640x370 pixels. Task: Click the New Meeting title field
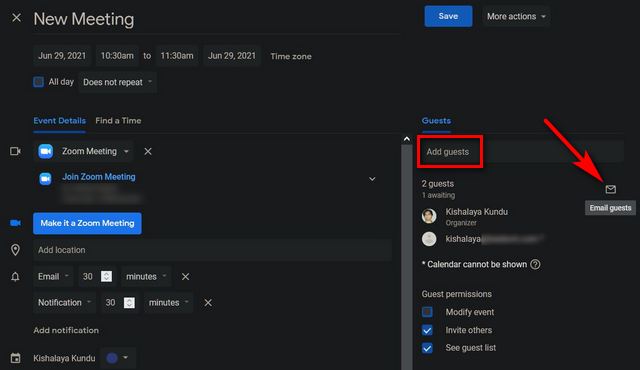click(x=216, y=19)
